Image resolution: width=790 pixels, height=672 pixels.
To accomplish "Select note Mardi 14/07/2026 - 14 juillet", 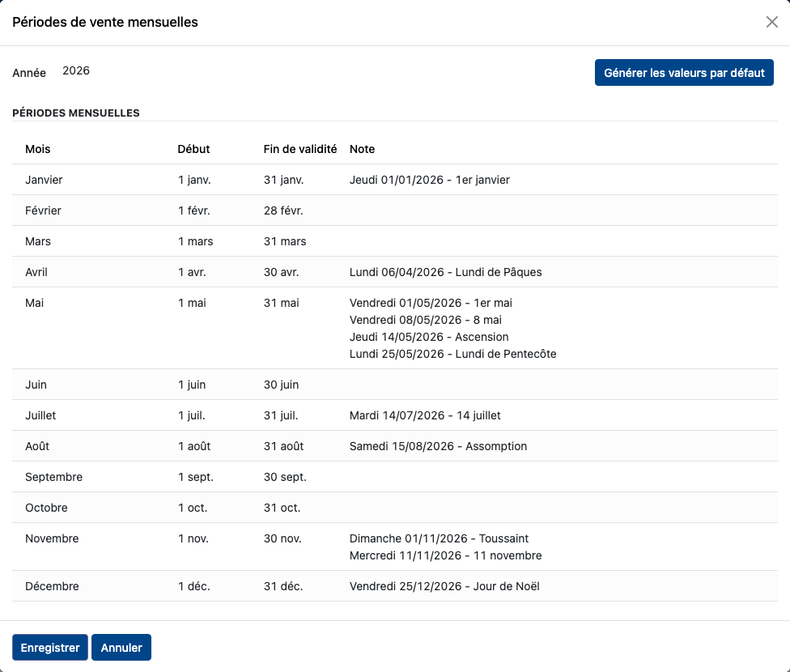I will (x=425, y=415).
